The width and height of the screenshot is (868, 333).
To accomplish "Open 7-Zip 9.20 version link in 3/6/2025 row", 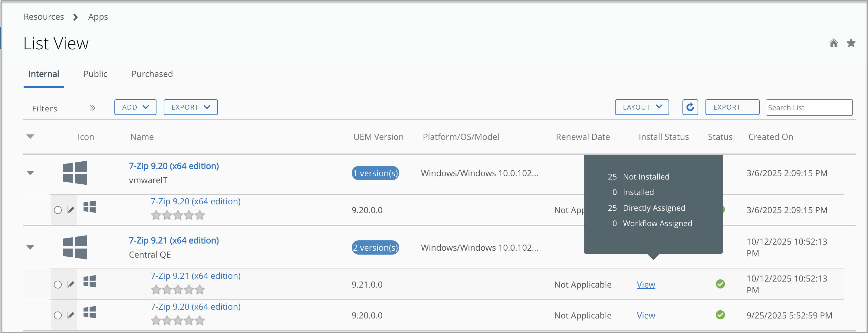I will coord(196,201).
